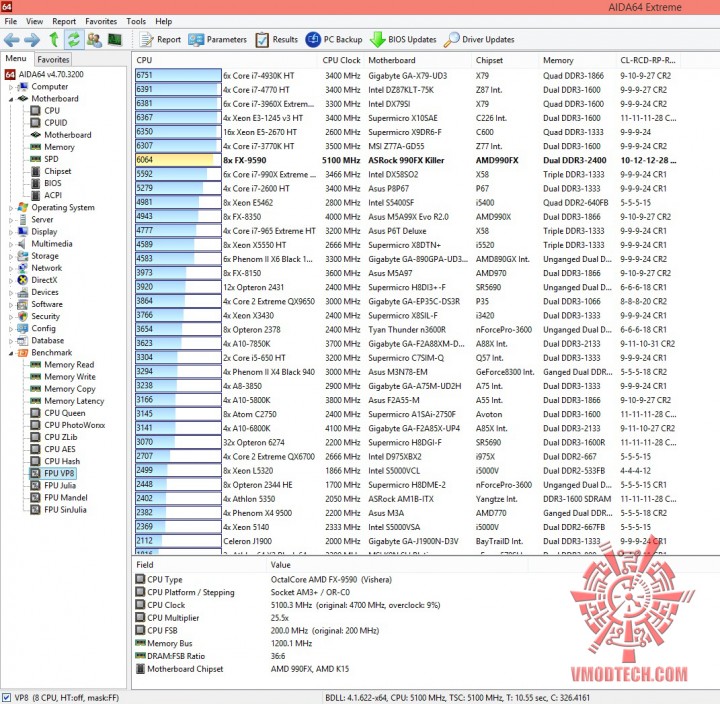Switch to the Favorites tab
This screenshot has width=720, height=704.
(x=53, y=59)
